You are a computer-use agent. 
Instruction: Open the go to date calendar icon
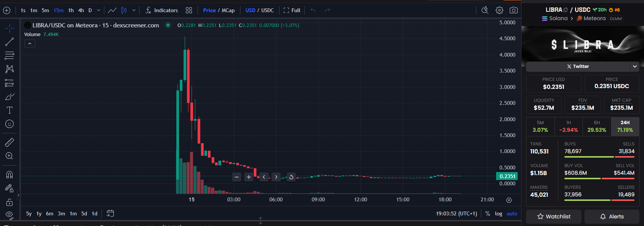(x=110, y=213)
